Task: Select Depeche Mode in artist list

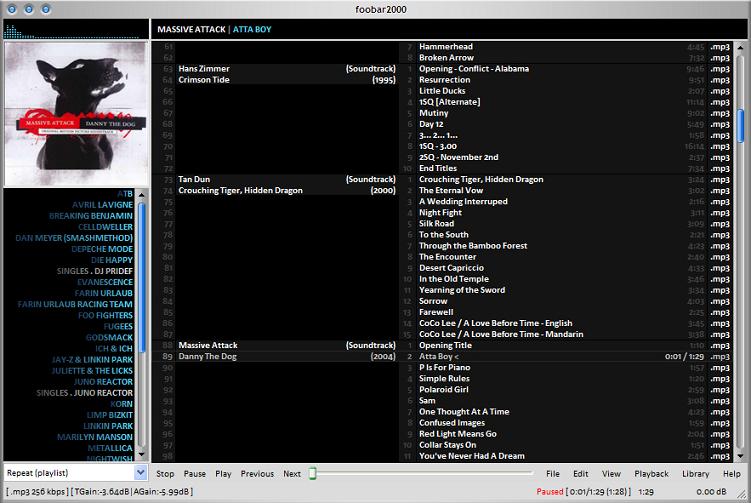Action: [x=102, y=249]
